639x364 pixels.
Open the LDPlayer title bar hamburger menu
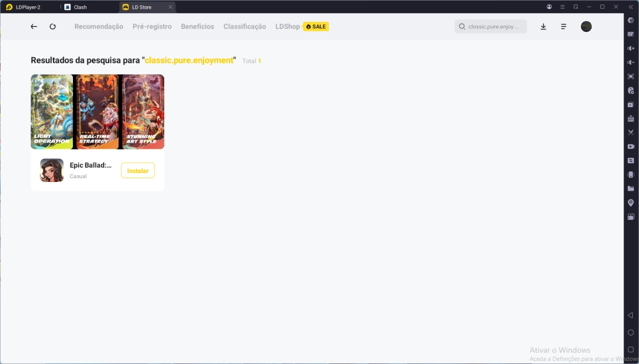[562, 7]
